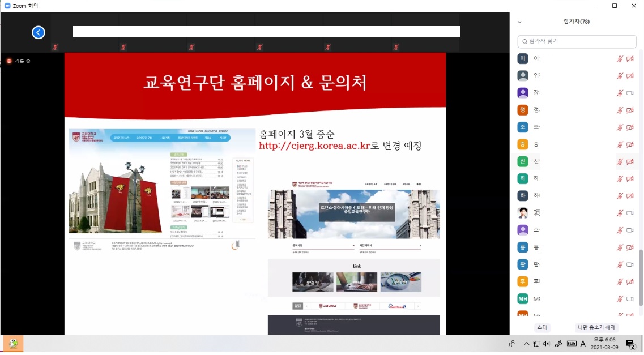This screenshot has width=644, height=355.
Task: Expand hidden system tray icons arrow
Action: click(526, 344)
